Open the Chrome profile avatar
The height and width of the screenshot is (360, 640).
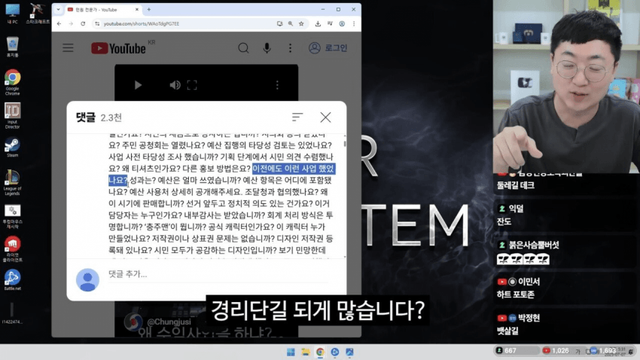tap(342, 24)
